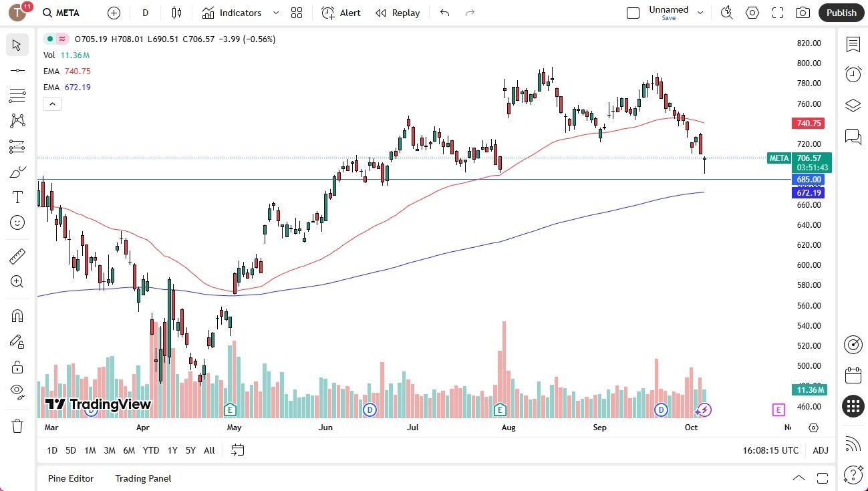Open the D interval dropdown

coord(144,12)
